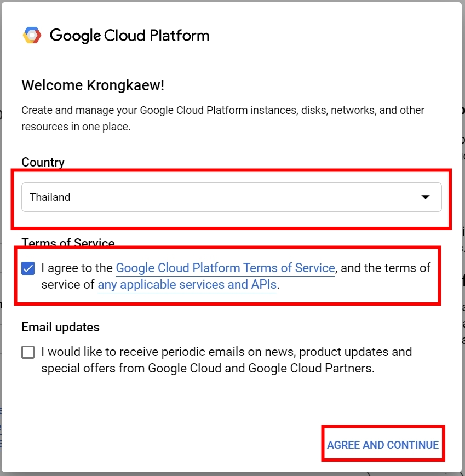The height and width of the screenshot is (476, 465).
Task: Click the Welcome Krongkaew heading
Action: pyautogui.click(x=92, y=85)
